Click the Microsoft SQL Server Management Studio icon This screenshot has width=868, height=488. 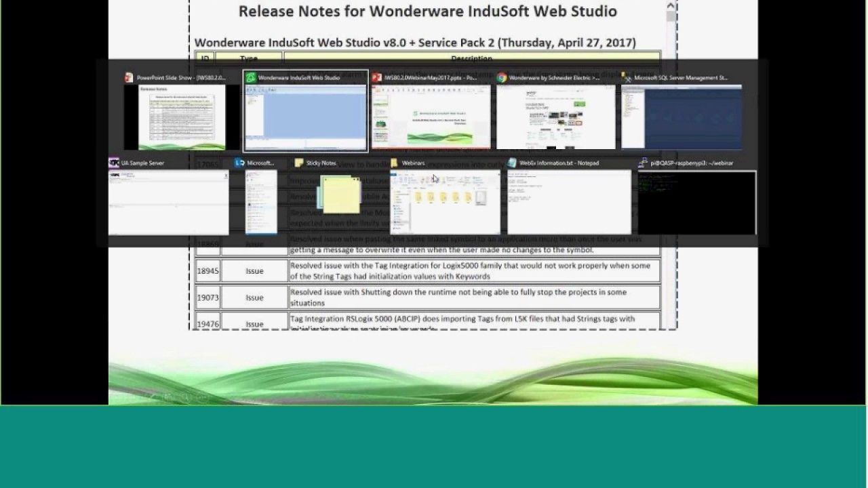(x=627, y=77)
